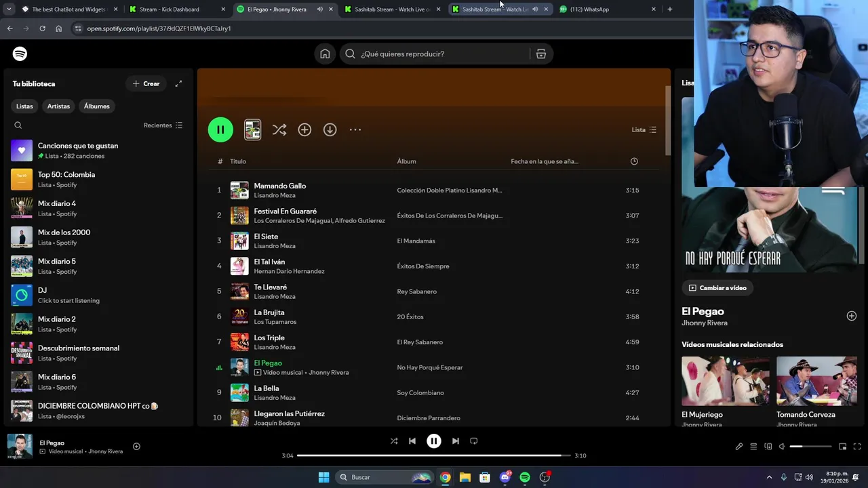Add playlist to library plus icon

(x=304, y=129)
